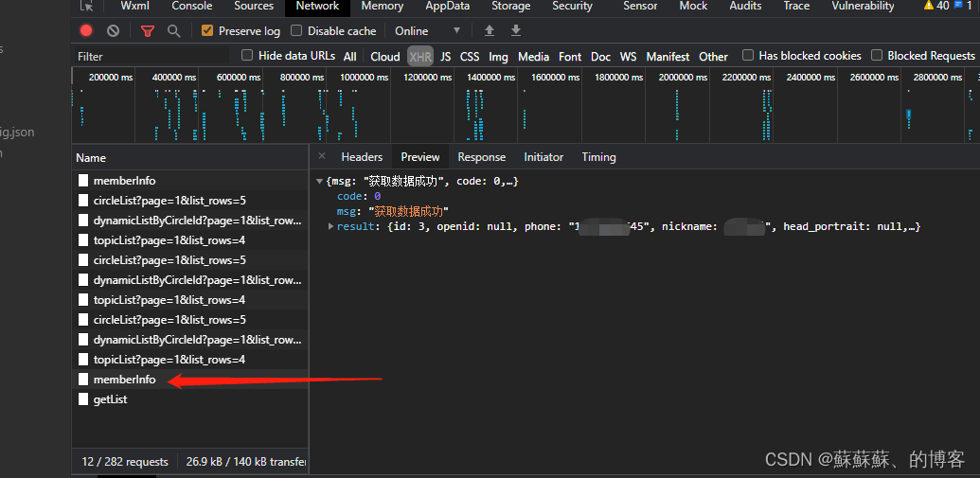Filter requests by Font

pyautogui.click(x=570, y=56)
